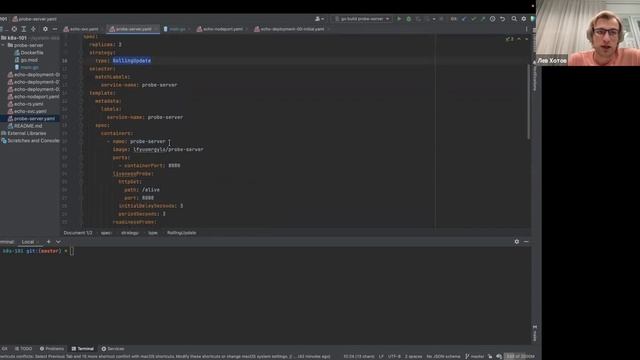Click the 'spec:' breadcrumb below the editor
This screenshot has height=360, width=640.
click(x=106, y=233)
